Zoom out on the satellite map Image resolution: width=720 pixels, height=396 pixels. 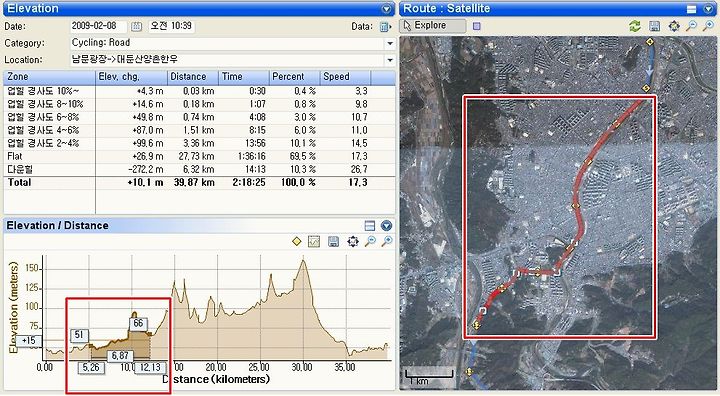pyautogui.click(x=691, y=26)
